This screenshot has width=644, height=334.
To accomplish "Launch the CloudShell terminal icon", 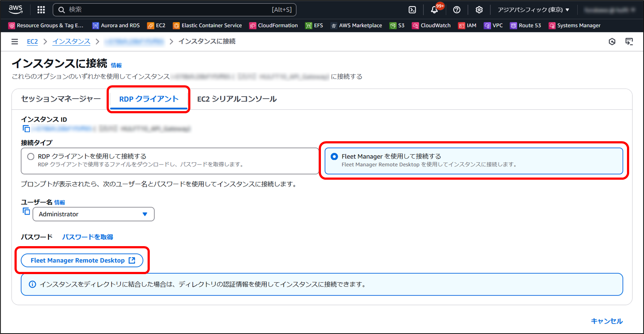I will tap(412, 10).
